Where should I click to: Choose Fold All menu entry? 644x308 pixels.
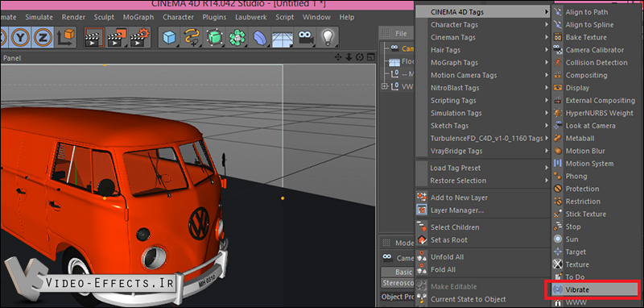(483, 269)
